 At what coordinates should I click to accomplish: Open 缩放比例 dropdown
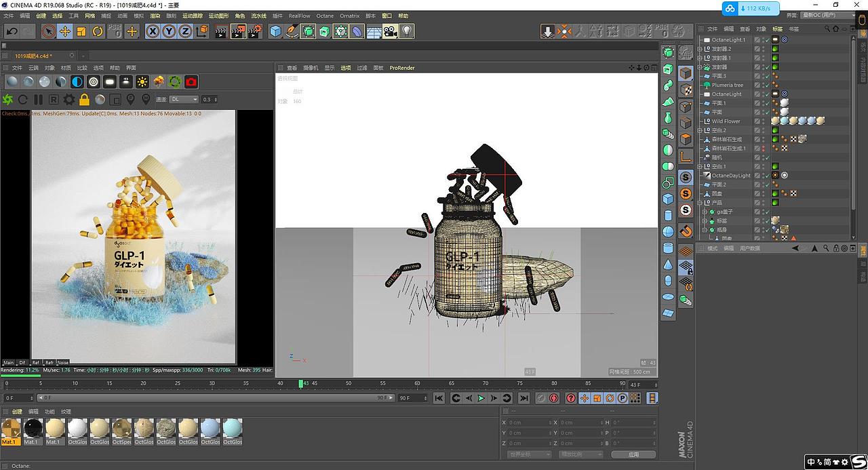click(580, 454)
